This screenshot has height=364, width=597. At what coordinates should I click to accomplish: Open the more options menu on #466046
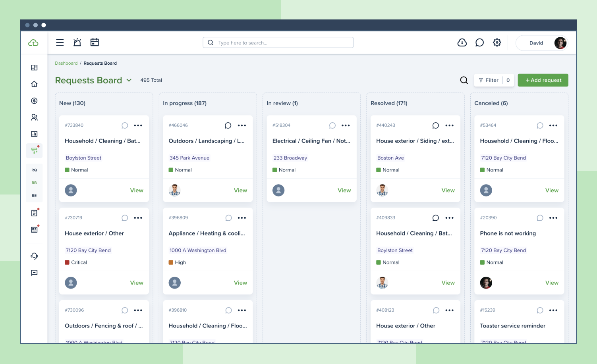click(242, 125)
